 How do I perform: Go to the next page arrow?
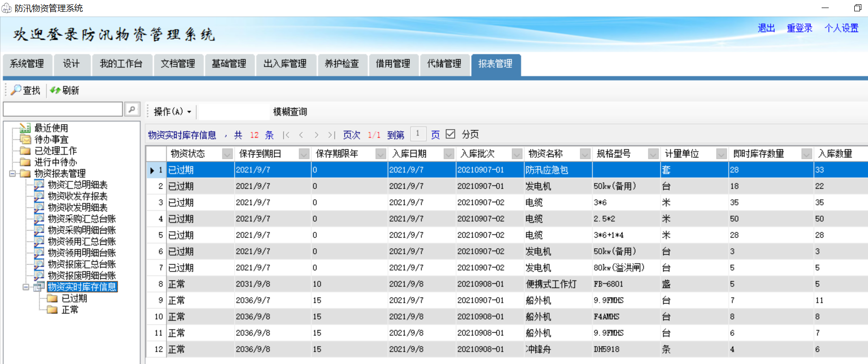(316, 135)
